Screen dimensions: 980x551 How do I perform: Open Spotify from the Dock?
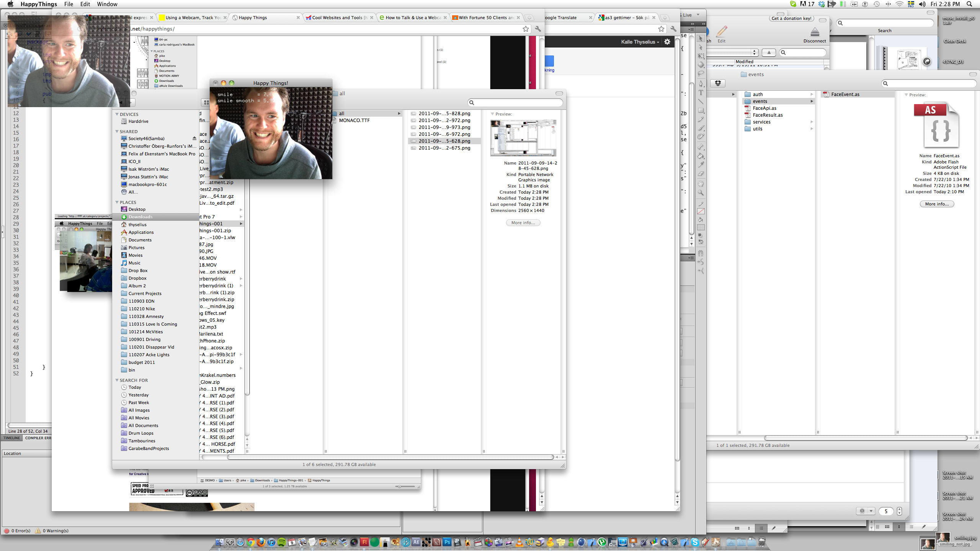(x=282, y=542)
